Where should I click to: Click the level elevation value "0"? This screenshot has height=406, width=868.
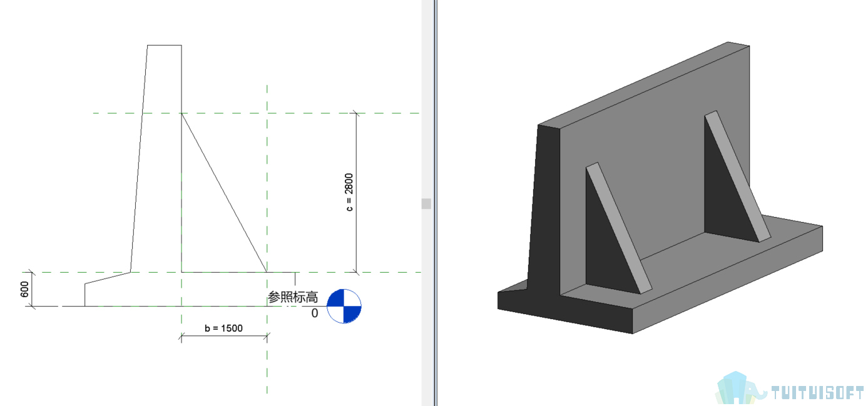pos(315,313)
